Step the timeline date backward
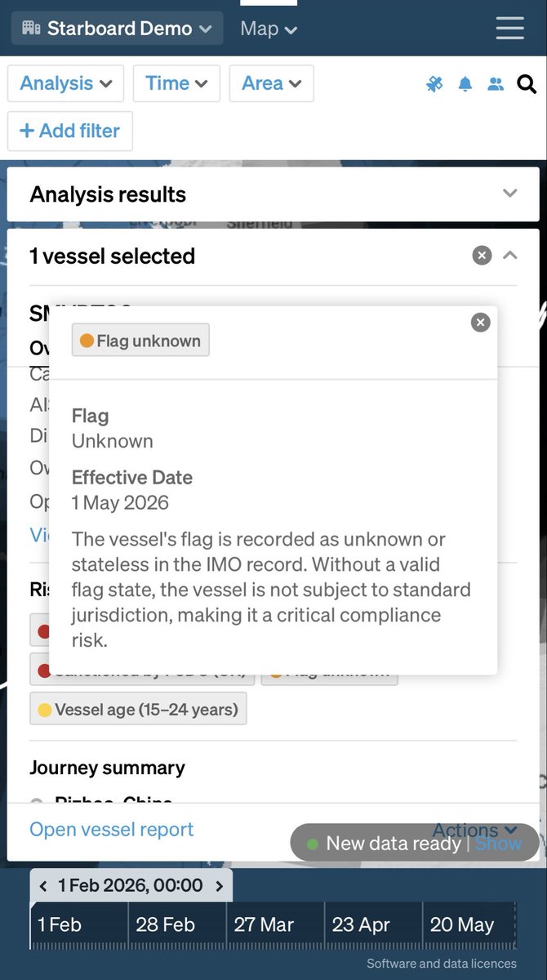 click(43, 885)
